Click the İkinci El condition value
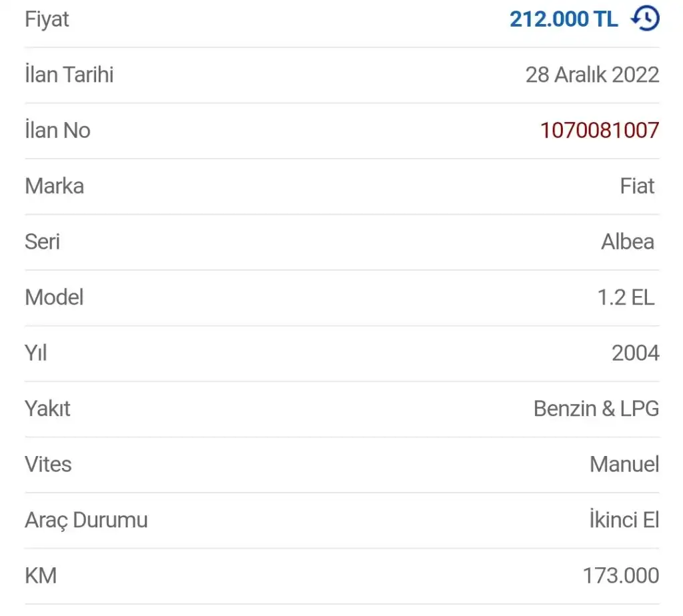 point(624,519)
